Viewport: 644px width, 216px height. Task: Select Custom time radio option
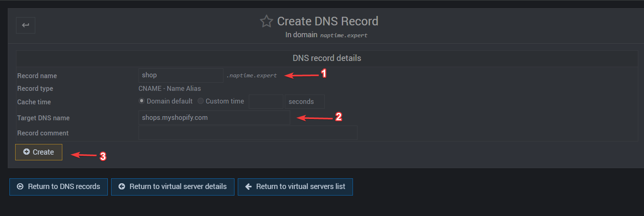[200, 101]
